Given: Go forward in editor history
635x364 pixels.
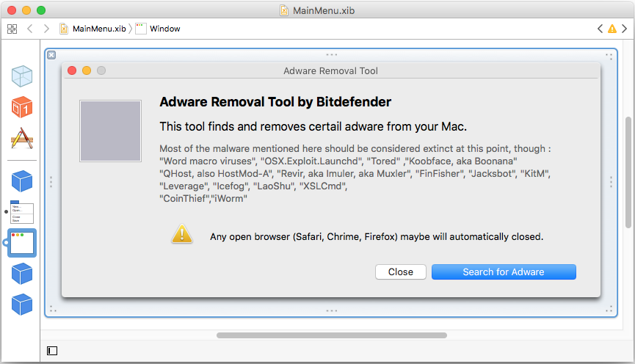Looking at the screenshot, I should pos(46,29).
